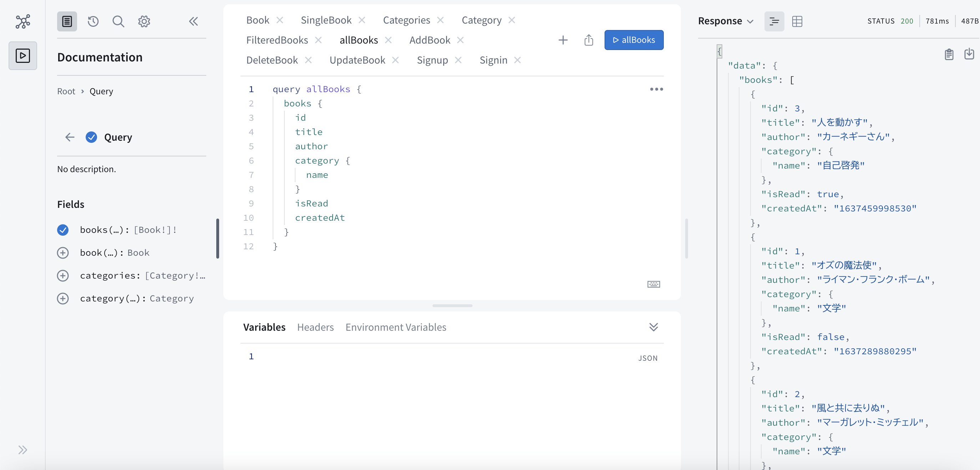
Task: Close the Signin tab
Action: tap(517, 60)
